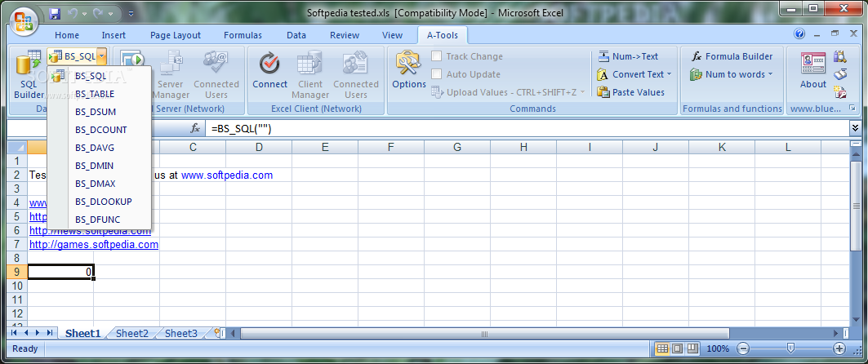Select BS_DMAX from the dropdown menu
The image size is (868, 364).
pos(99,184)
